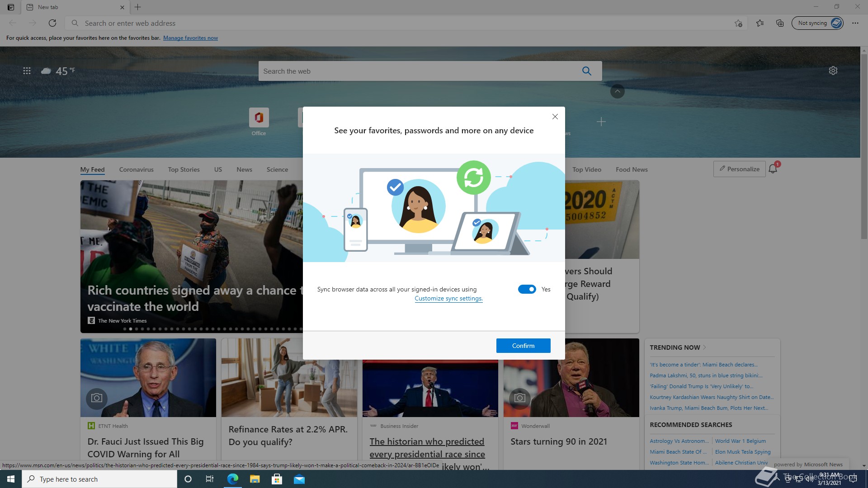Click Cortana circle icon in taskbar
868x488 pixels.
coord(188,479)
